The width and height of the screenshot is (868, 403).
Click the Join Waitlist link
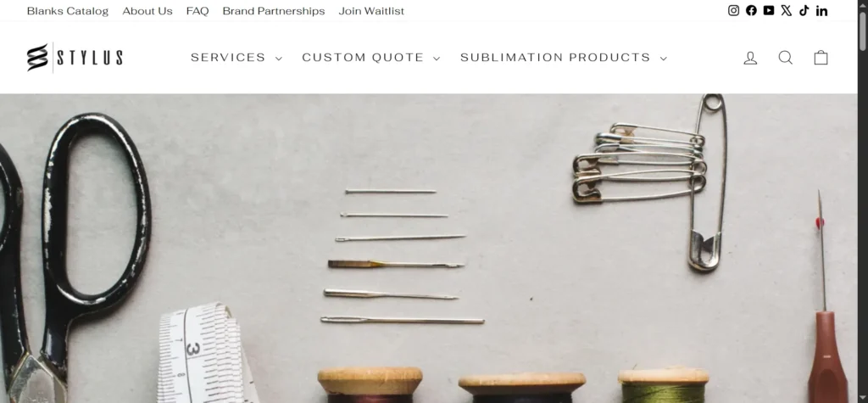[x=371, y=11]
